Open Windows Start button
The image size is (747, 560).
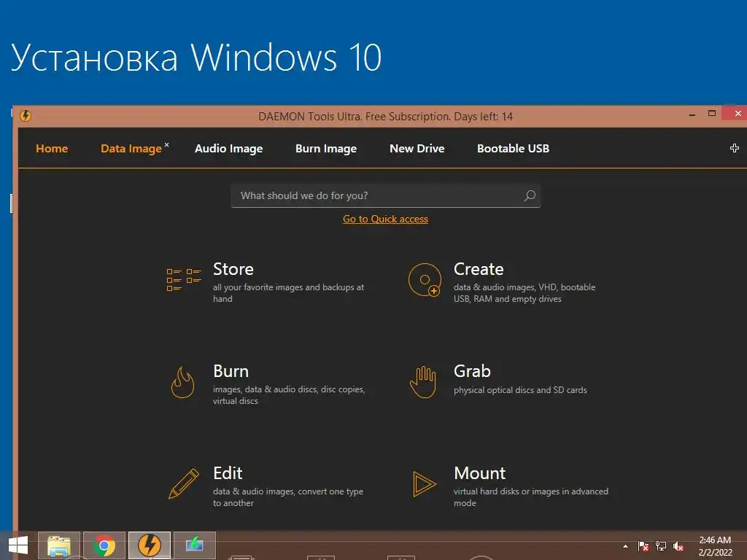[18, 545]
